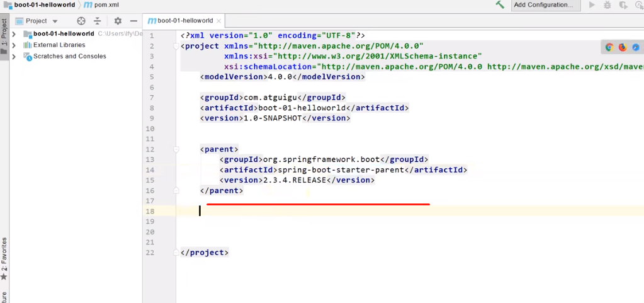Hide the Project panel with minus icon
This screenshot has height=303, width=644.
pyautogui.click(x=133, y=21)
